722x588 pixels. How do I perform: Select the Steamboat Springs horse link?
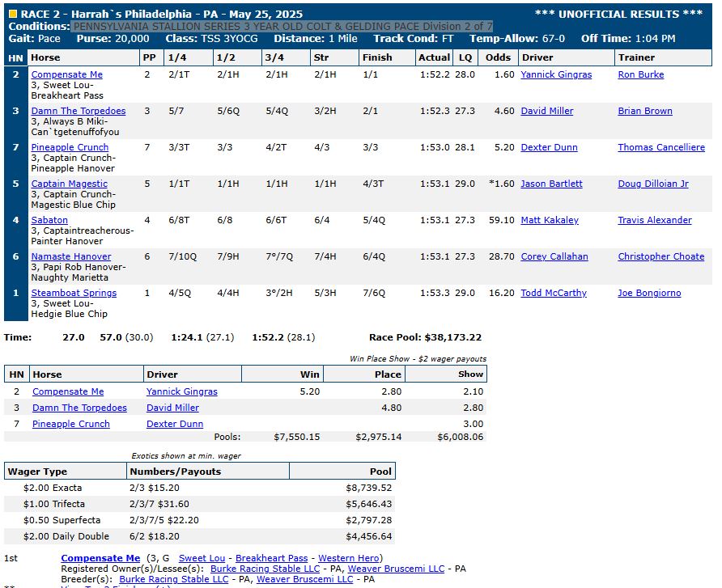(74, 293)
